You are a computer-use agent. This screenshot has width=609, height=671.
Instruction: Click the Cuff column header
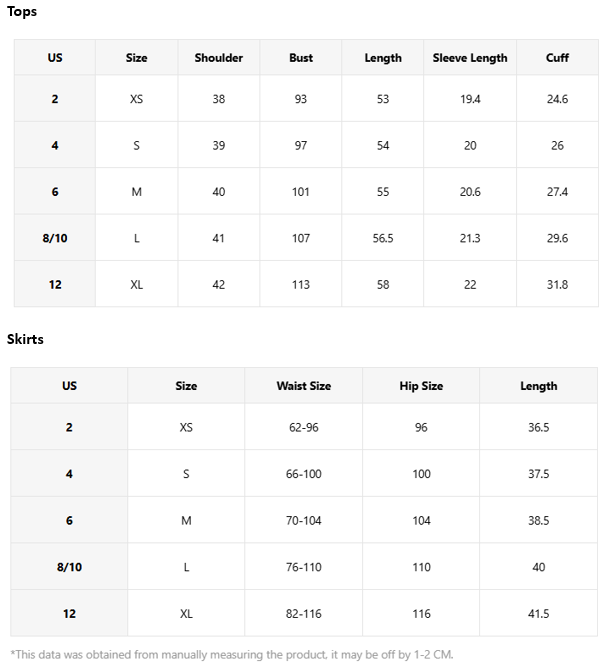coord(557,58)
